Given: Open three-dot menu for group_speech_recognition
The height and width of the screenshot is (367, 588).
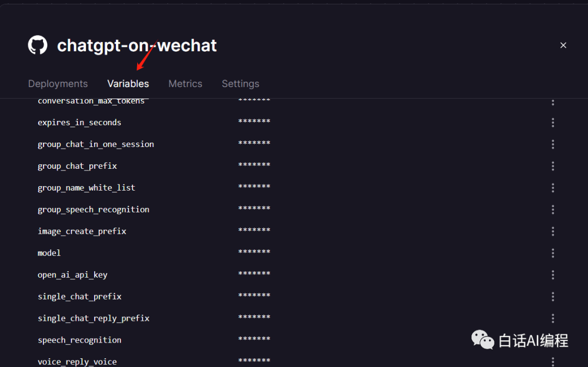Looking at the screenshot, I should tap(553, 210).
